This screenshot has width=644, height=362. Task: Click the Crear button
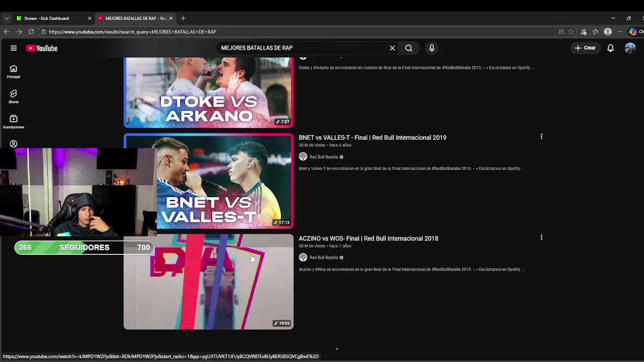[585, 48]
